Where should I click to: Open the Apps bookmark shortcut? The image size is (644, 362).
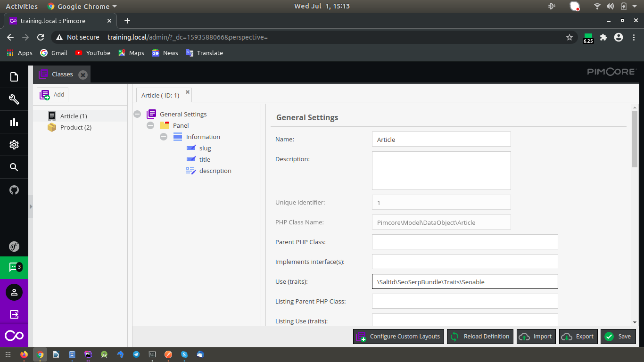(20, 53)
